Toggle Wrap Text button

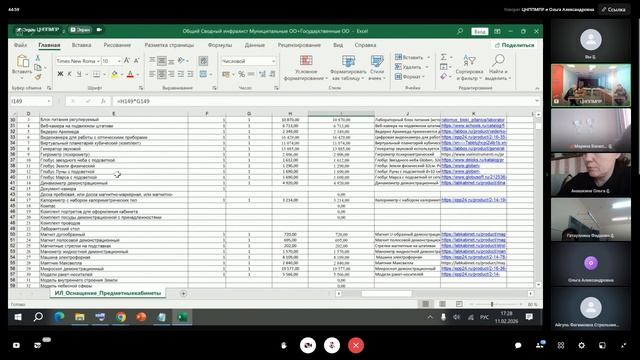pos(203,61)
